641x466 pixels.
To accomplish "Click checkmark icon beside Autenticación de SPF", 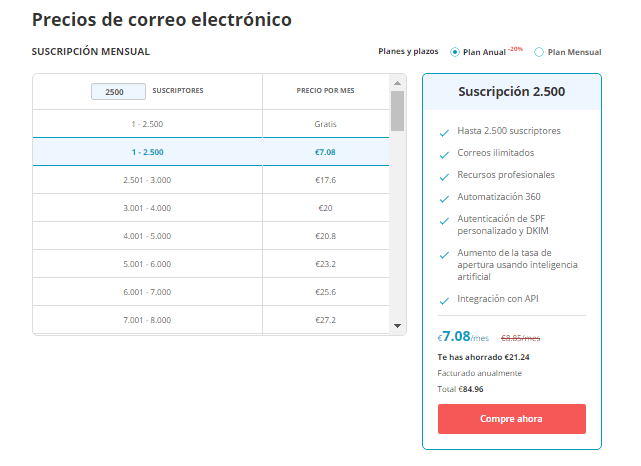I will click(x=444, y=219).
